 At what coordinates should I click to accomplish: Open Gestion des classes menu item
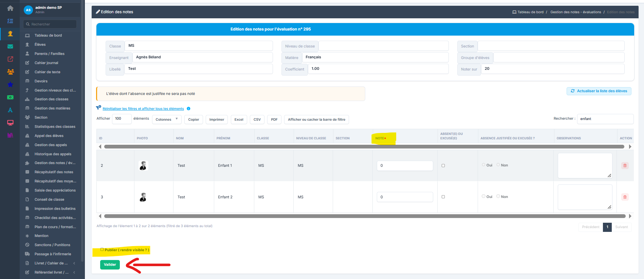click(x=51, y=99)
